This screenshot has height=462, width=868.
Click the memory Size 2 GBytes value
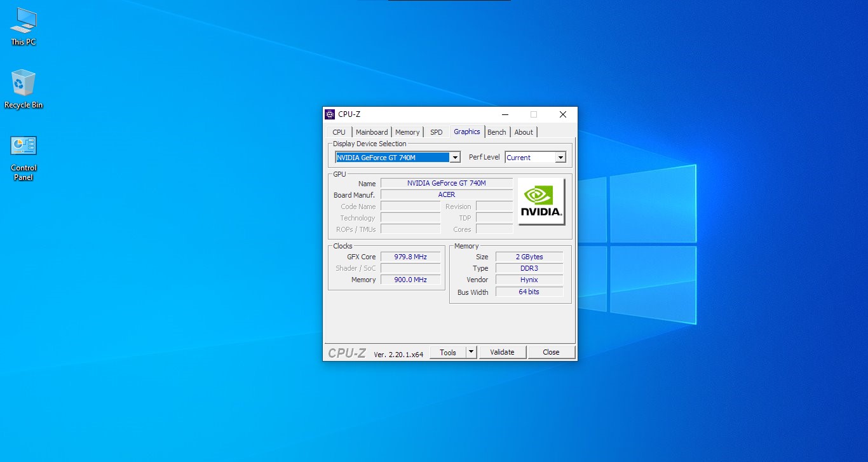[x=529, y=257]
